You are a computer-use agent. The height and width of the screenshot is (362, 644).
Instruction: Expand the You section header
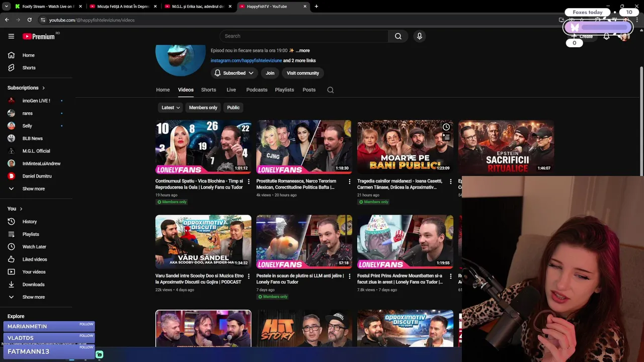click(15, 209)
